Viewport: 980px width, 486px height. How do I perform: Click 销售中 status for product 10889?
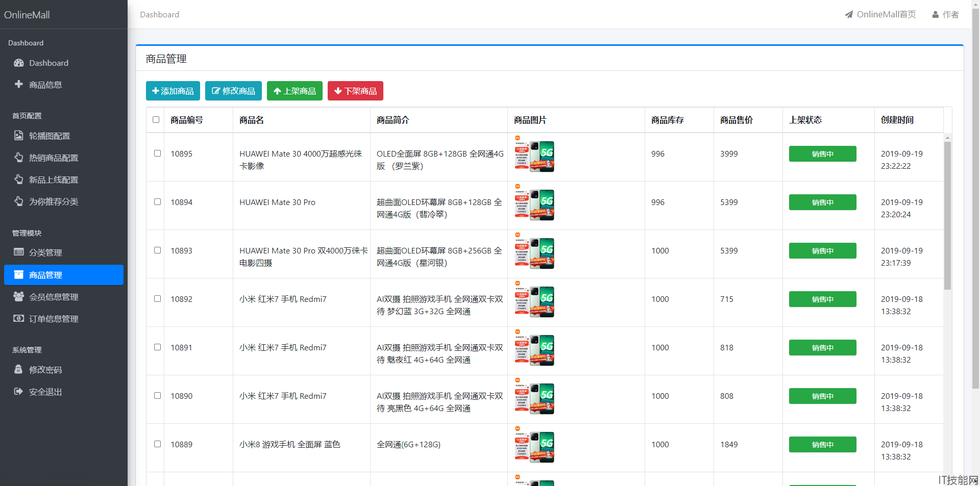822,444
